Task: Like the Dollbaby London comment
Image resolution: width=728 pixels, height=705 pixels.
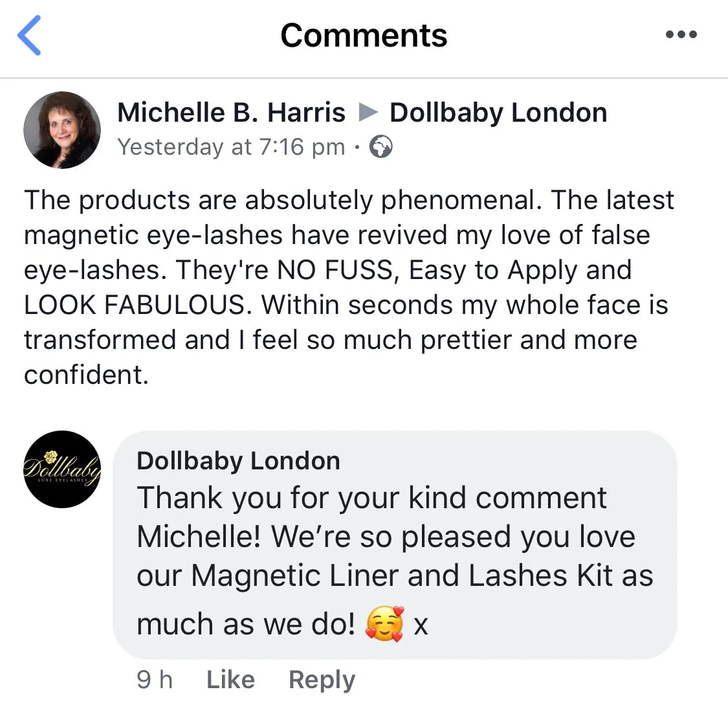Action: tap(231, 680)
